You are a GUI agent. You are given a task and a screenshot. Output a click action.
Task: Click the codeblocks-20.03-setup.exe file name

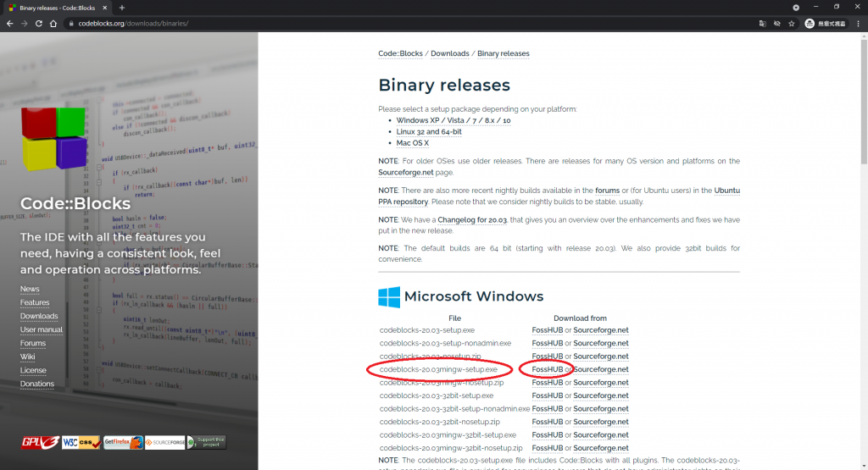pyautogui.click(x=427, y=330)
